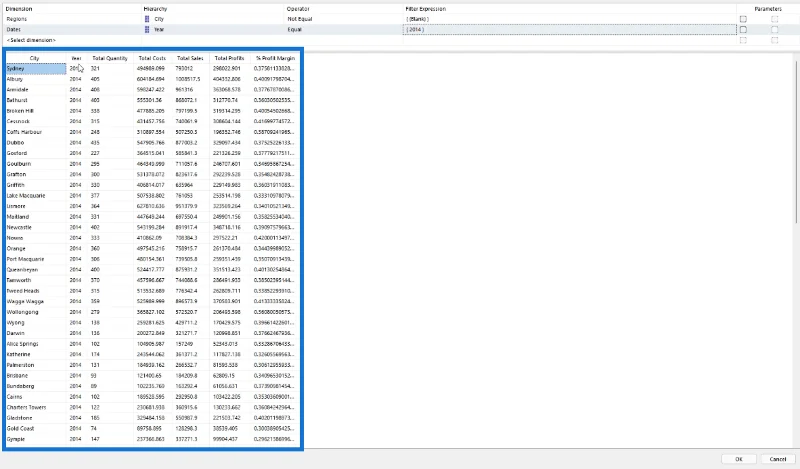Viewport: 800px width, 469px height.
Task: Edit the { (Blank) } filter expression
Action: click(x=569, y=19)
